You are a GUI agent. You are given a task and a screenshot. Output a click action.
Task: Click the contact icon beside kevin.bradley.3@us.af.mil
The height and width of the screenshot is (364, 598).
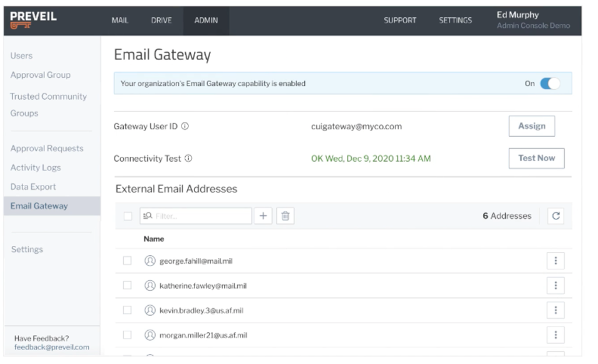coord(150,310)
